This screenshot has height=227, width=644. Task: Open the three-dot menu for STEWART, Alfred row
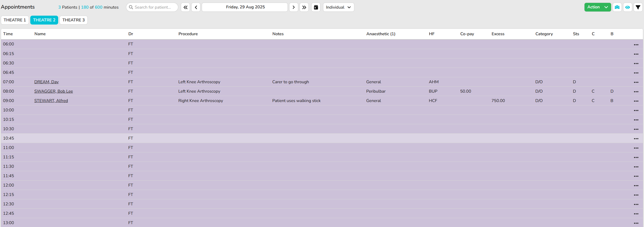pos(636,101)
